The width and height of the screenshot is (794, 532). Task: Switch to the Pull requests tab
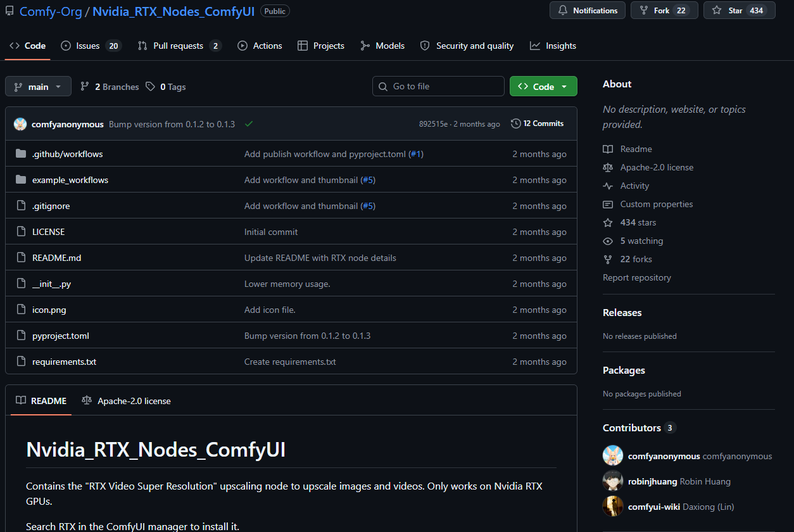tap(180, 46)
